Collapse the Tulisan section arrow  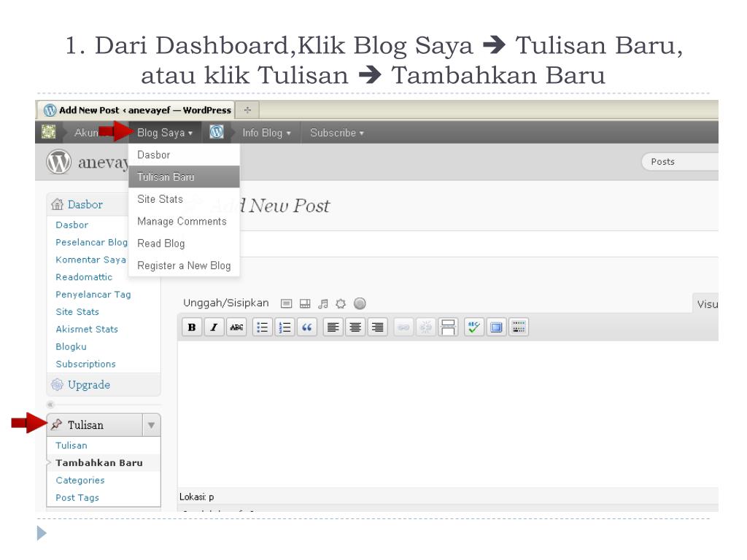point(151,425)
